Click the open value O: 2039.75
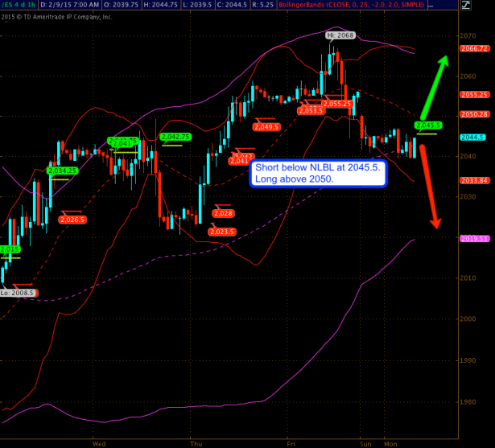The height and width of the screenshot is (448, 495). click(121, 5)
